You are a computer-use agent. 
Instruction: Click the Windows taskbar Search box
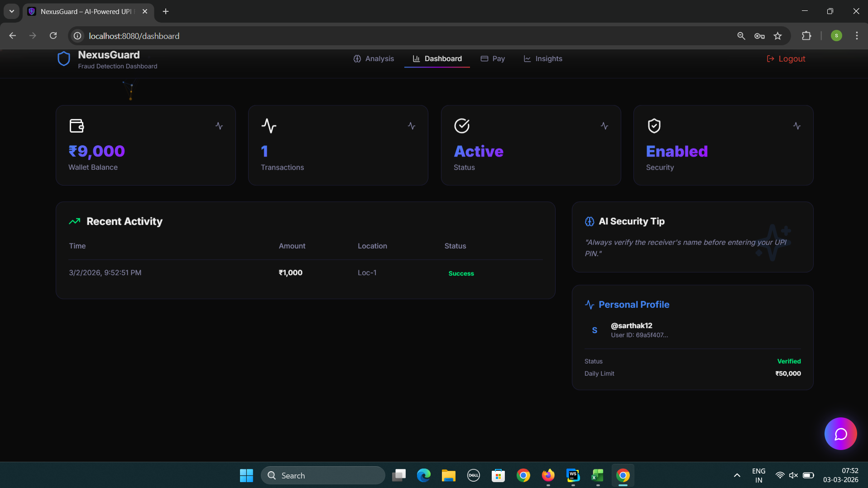323,475
